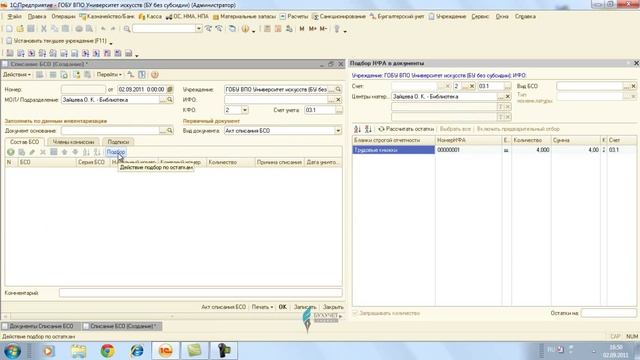The width and height of the screenshot is (640, 360).
Task: Click the Остатки на date field
Action: (609, 313)
